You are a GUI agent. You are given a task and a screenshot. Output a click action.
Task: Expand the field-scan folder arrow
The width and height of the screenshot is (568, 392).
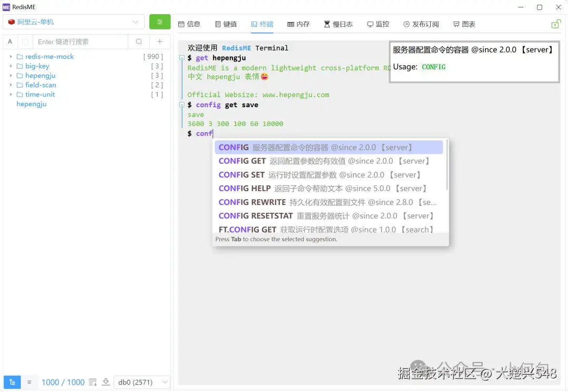pos(11,85)
